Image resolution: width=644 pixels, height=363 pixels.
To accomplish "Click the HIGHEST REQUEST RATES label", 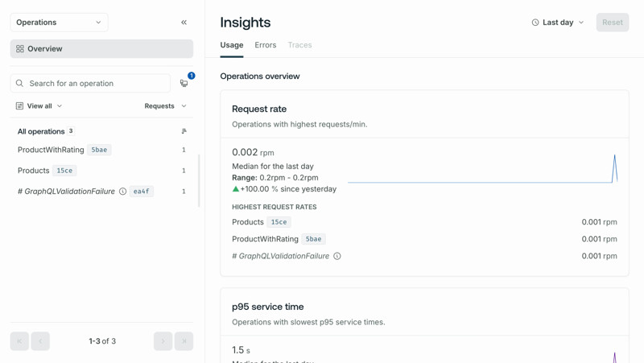I will point(275,207).
